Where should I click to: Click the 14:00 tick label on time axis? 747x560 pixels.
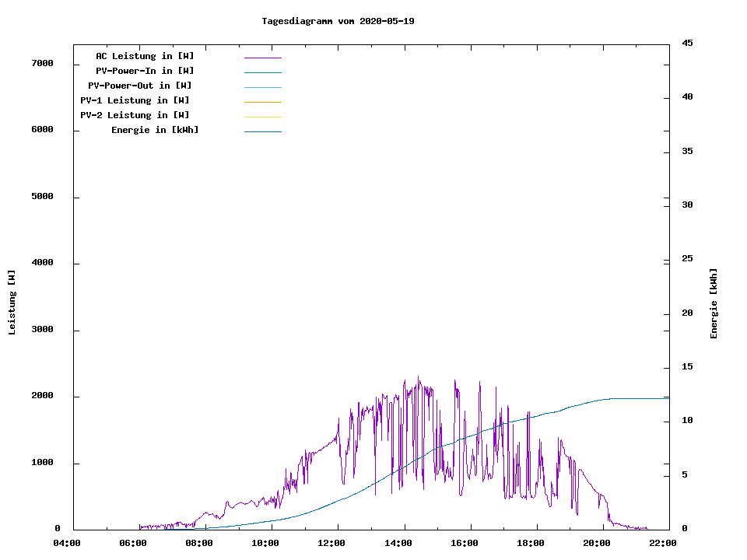tap(400, 543)
